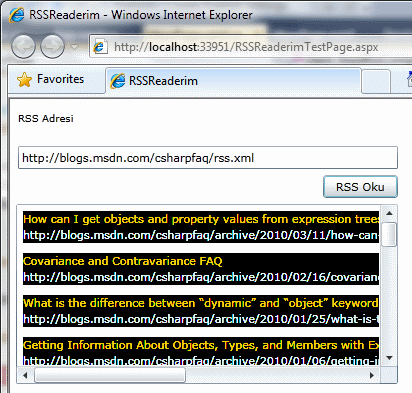Click the horizontal scroll right arrow
Screen dimensions: 412x393
[x=372, y=375]
